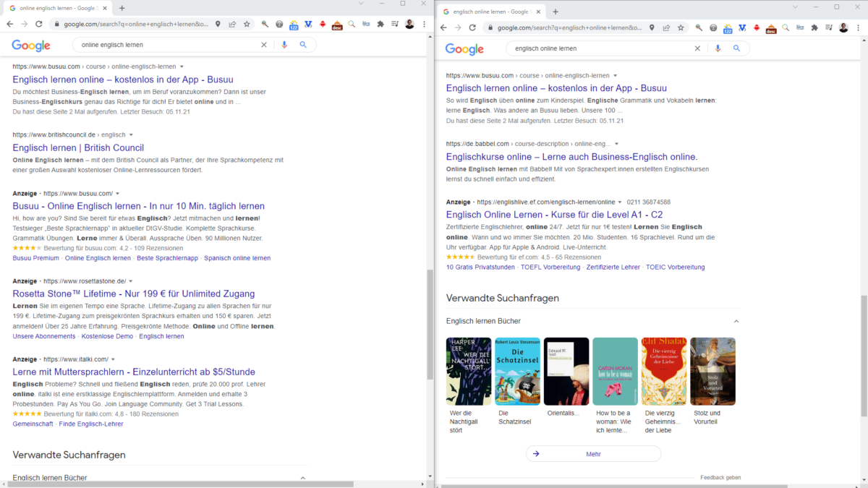Open the dropdown beside the Busuu ad URL

[117, 194]
